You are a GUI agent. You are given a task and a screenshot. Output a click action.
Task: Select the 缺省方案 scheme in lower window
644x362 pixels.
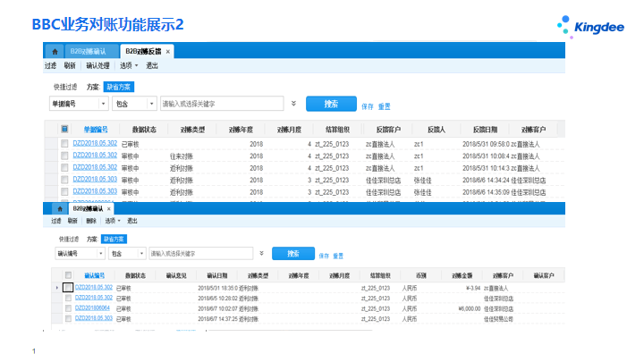tap(114, 239)
